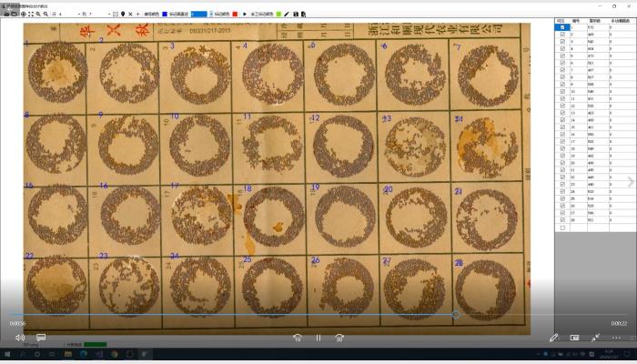
Task: Click the location pin marker tool icon
Action: [x=123, y=15]
